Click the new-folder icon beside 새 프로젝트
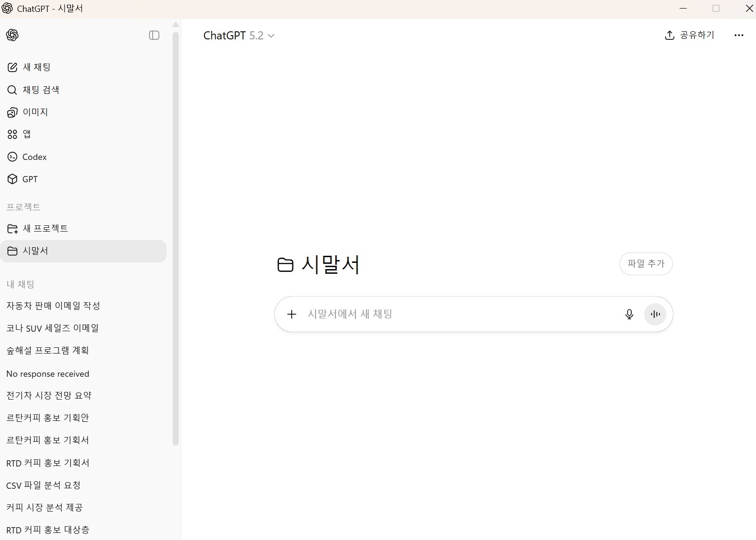 (12, 229)
